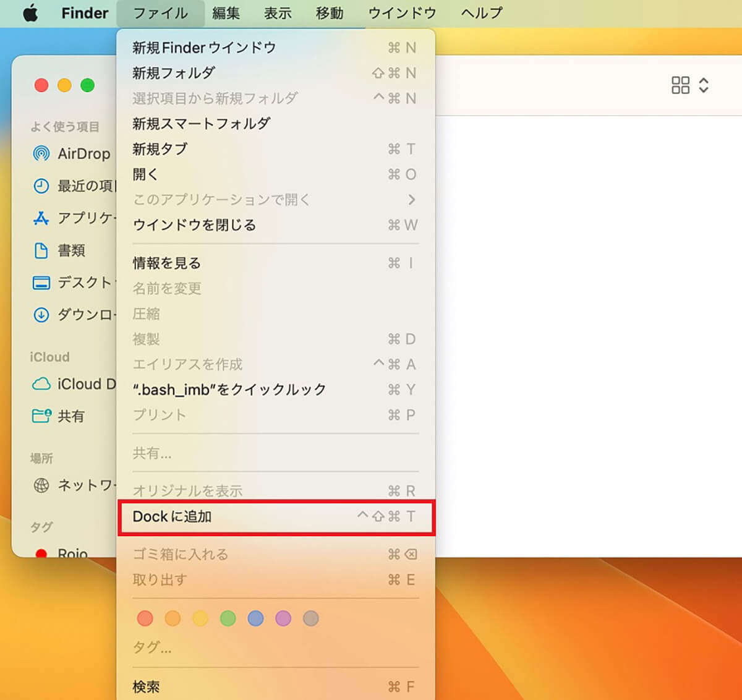The width and height of the screenshot is (742, 700).
Task: Click the icon view grid button in the toolbar
Action: point(680,85)
